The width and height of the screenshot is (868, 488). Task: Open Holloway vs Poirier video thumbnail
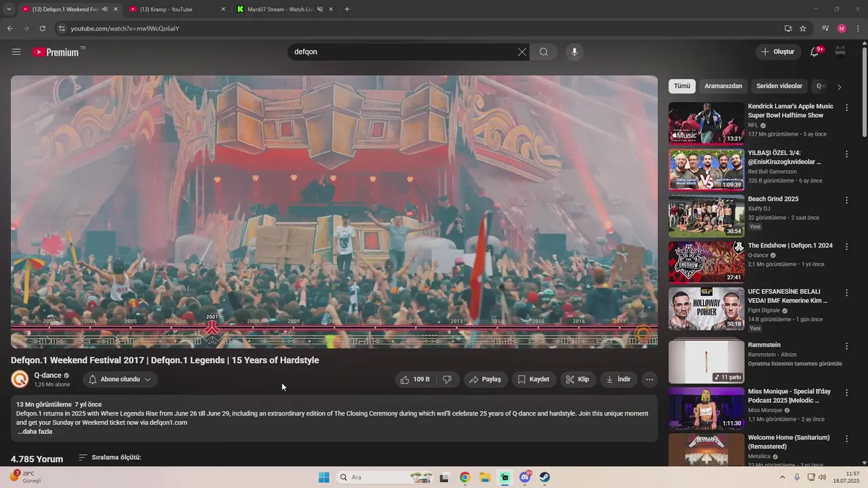click(x=706, y=308)
